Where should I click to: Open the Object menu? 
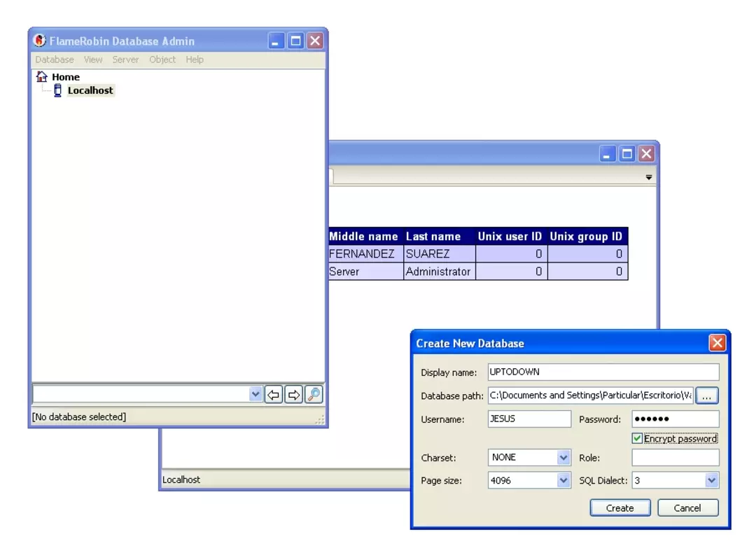coord(162,59)
